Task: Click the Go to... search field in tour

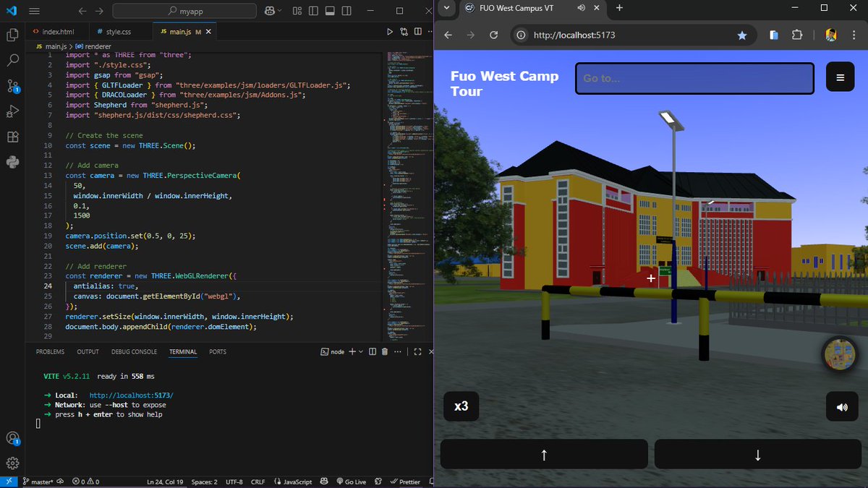Action: [x=694, y=78]
